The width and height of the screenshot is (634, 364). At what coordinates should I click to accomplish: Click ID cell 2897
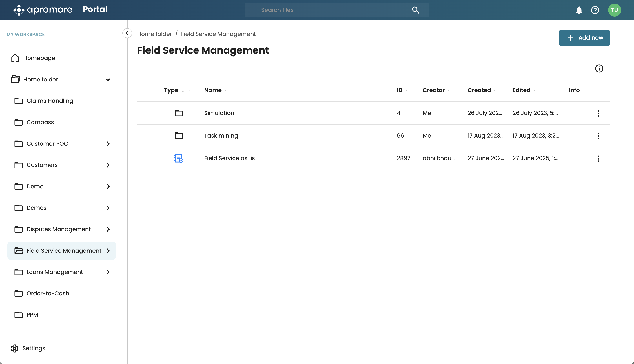(x=403, y=158)
